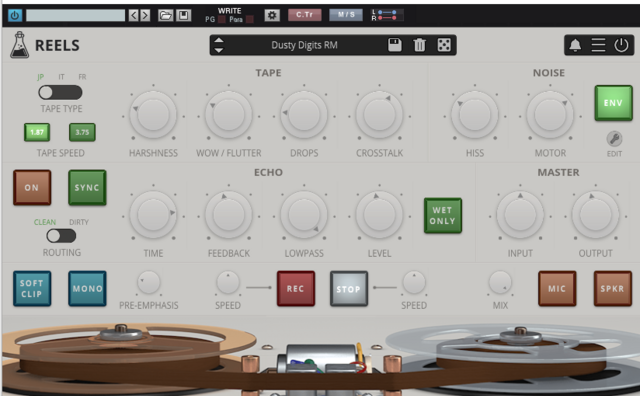This screenshot has height=396, width=640.
Task: Open plugin settings gear icon
Action: pyautogui.click(x=272, y=16)
